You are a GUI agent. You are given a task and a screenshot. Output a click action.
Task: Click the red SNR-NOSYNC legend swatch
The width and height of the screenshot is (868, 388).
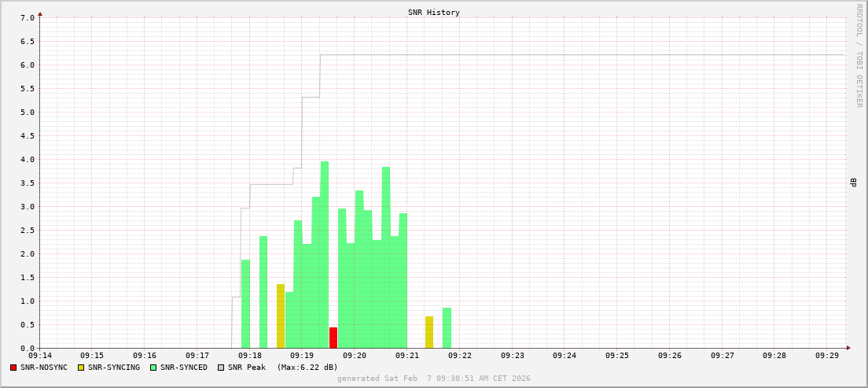click(13, 368)
